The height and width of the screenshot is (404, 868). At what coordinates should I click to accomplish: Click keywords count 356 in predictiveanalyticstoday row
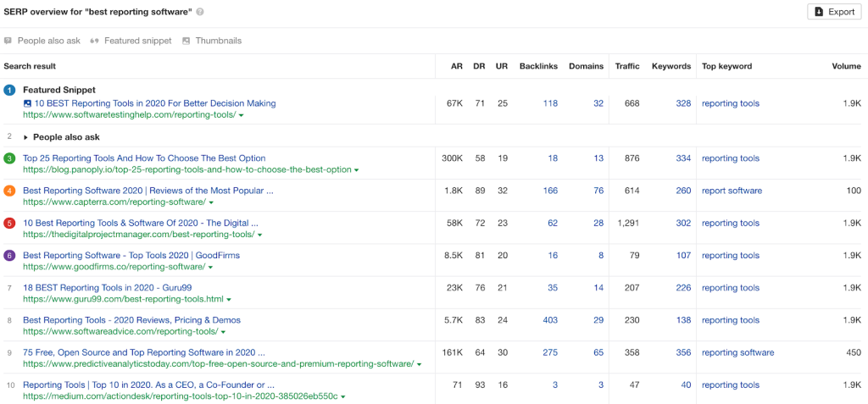point(683,352)
